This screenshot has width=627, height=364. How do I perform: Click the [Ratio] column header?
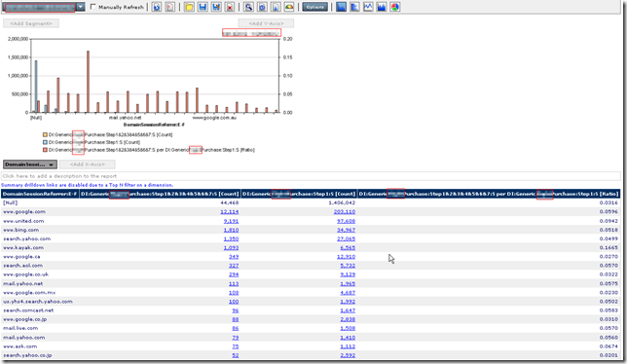[x=489, y=194]
